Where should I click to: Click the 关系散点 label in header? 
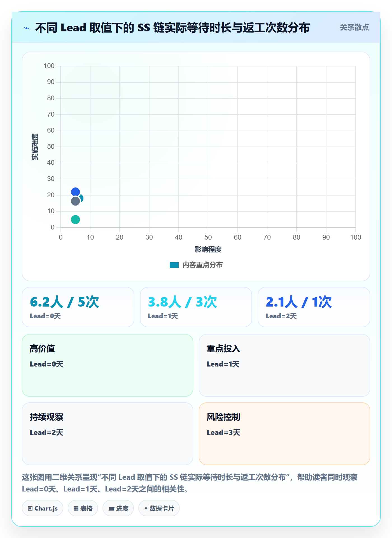(x=354, y=27)
